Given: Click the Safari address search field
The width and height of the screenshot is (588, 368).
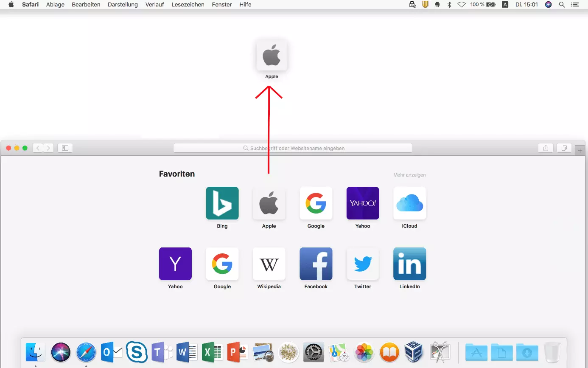Looking at the screenshot, I should pos(293,148).
